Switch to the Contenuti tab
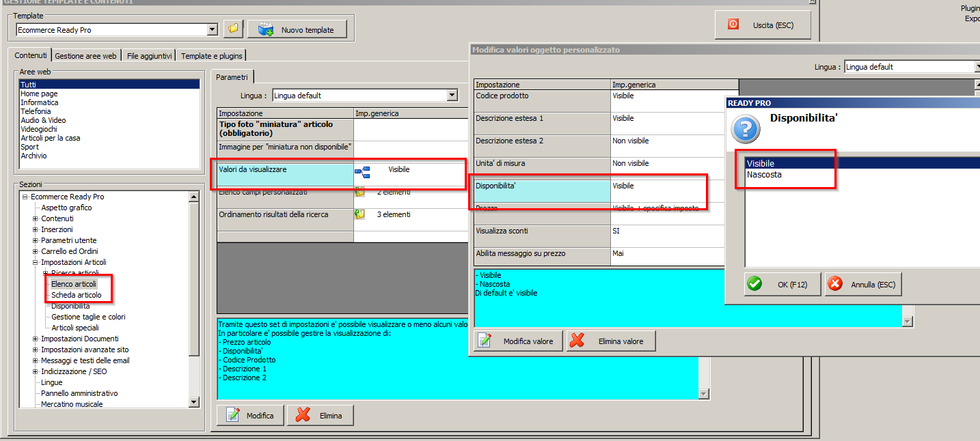Viewport: 980px width, 441px height. [31, 55]
